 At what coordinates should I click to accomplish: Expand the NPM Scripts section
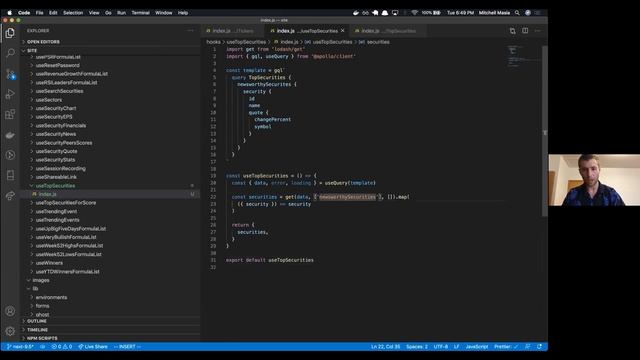[x=42, y=338]
